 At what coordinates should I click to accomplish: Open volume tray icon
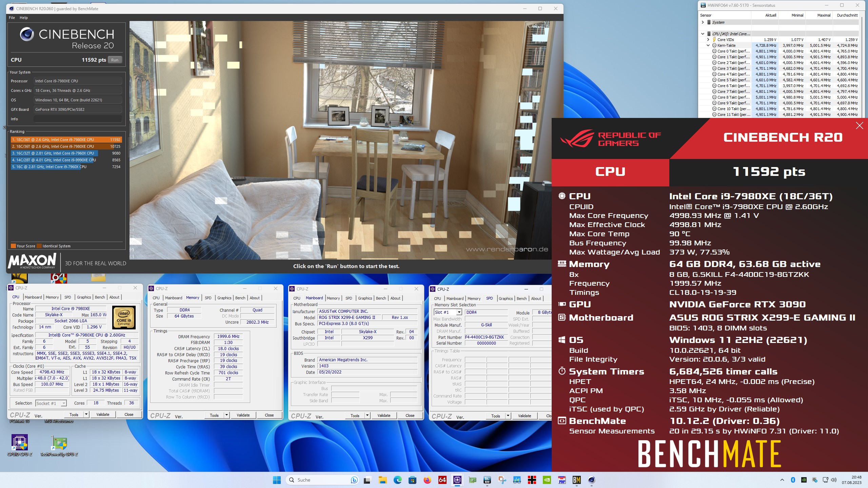point(834,480)
